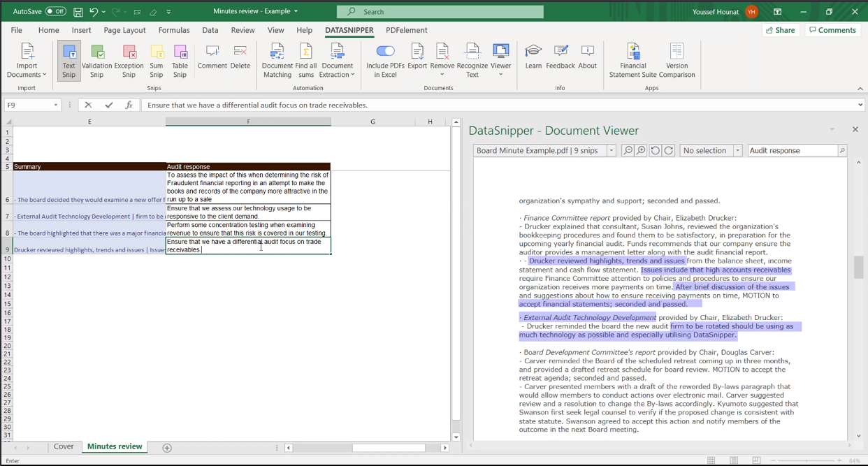The image size is (868, 466).
Task: Start Recognize Text
Action: [472, 61]
